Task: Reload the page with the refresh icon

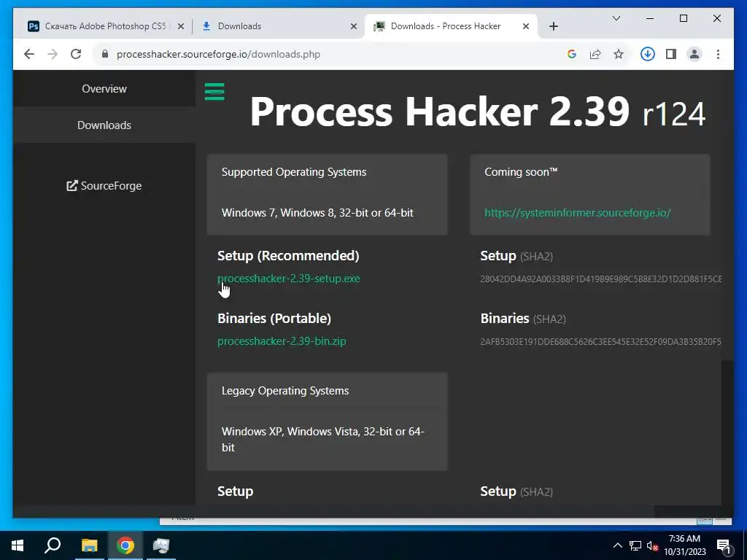Action: tap(76, 54)
